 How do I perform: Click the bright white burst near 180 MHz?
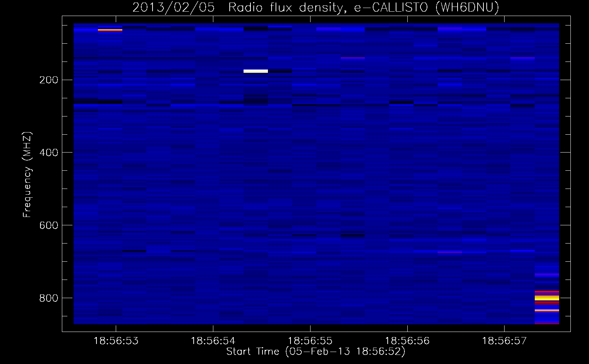tap(256, 71)
